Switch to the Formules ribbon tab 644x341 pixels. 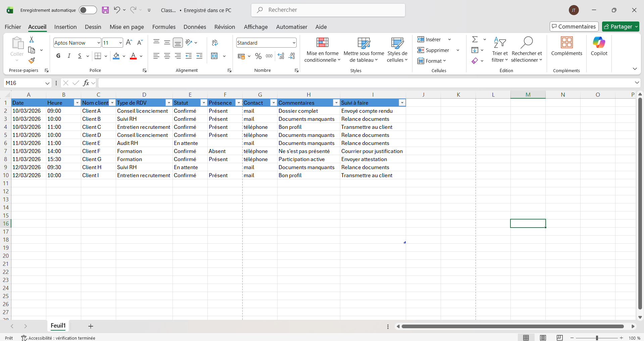pyautogui.click(x=164, y=27)
